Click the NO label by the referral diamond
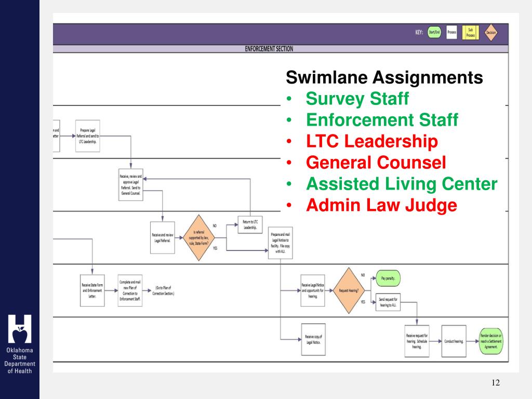 (x=215, y=226)
